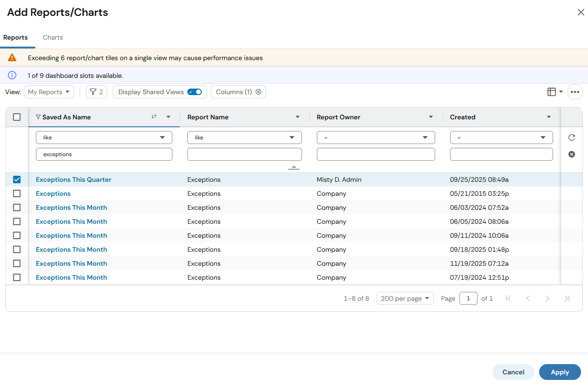Click the Report Owner filter text field

376,154
